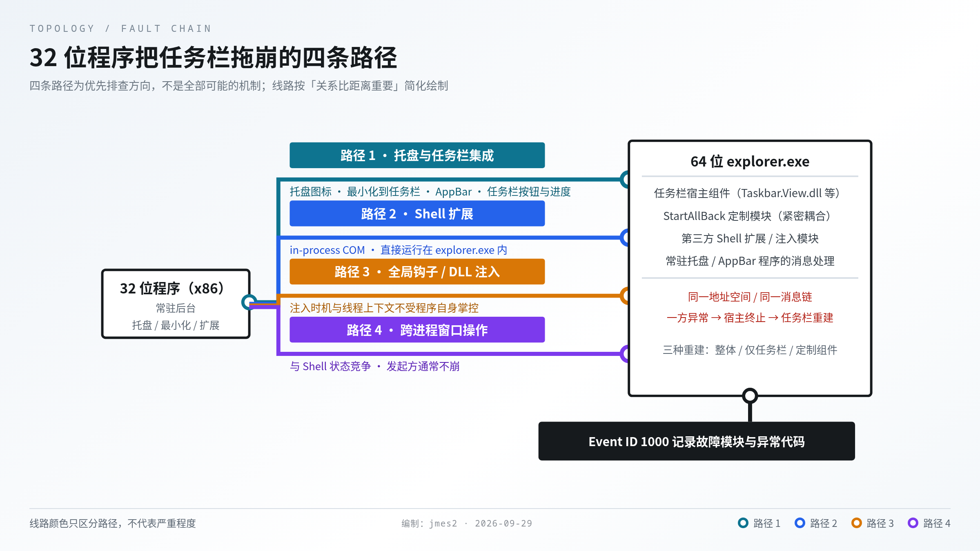Screen dimensions: 980x551
Task: Click the 32 位程序（x86）heading
Action: click(172, 289)
